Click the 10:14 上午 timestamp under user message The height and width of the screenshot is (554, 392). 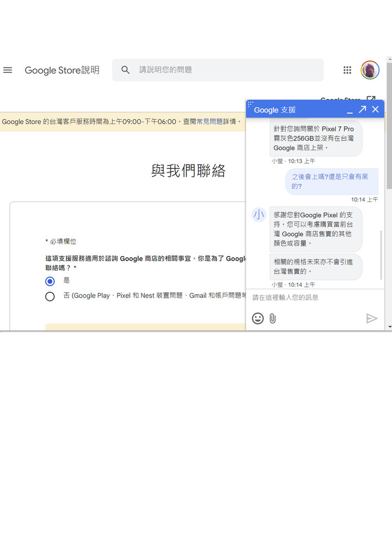click(x=364, y=200)
